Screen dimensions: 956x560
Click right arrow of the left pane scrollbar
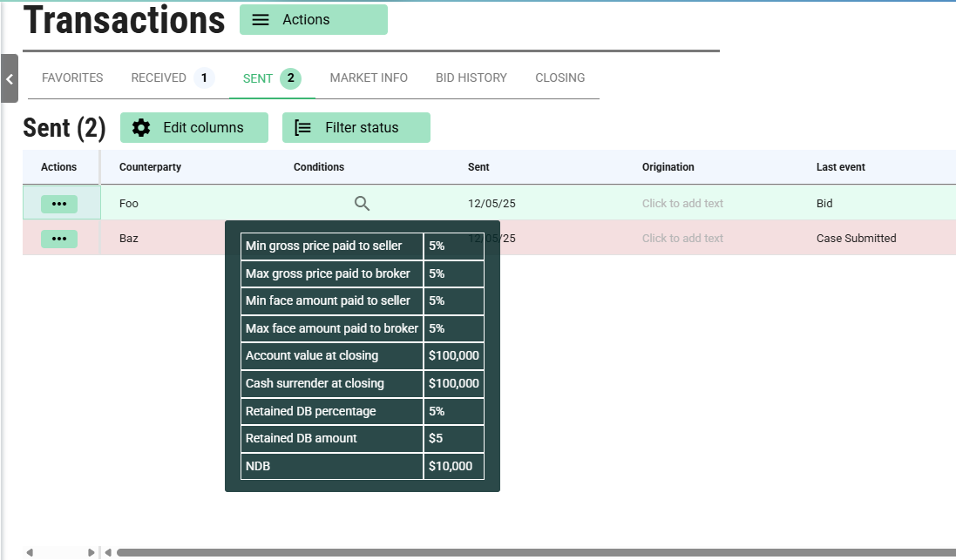(91, 552)
